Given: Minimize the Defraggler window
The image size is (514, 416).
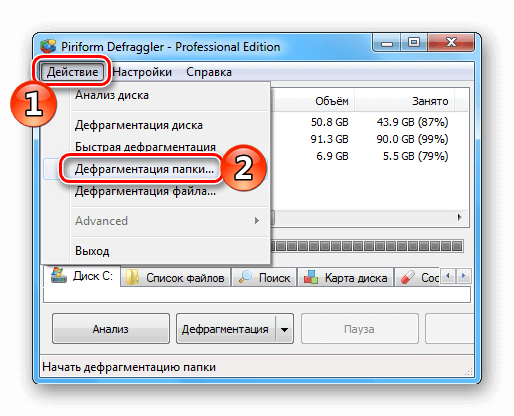Looking at the screenshot, I should click(x=387, y=43).
